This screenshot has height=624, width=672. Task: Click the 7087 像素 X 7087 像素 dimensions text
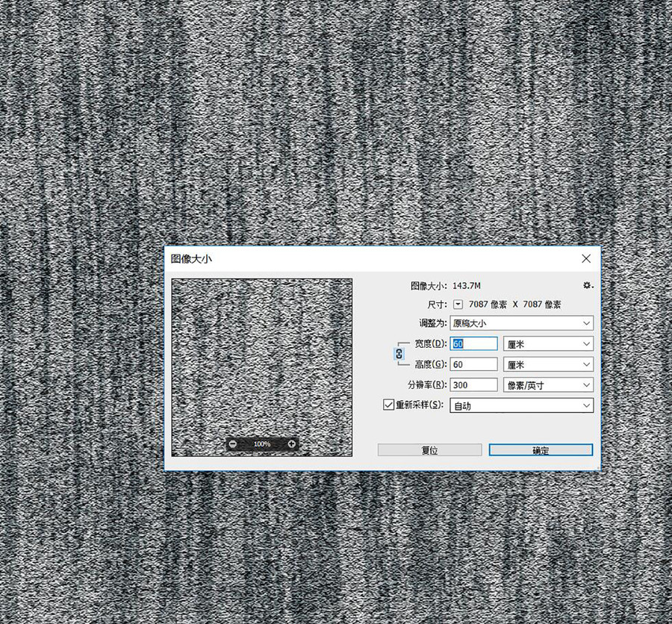pos(514,305)
